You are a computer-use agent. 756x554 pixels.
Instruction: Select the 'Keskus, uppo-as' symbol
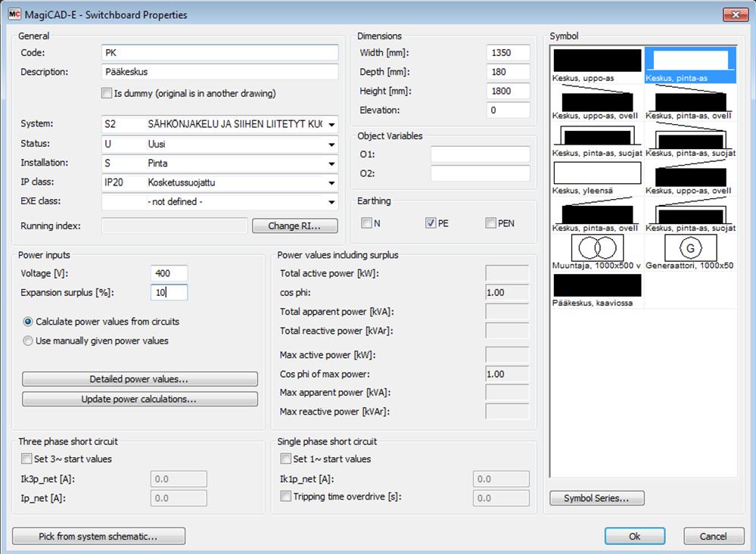click(x=597, y=65)
